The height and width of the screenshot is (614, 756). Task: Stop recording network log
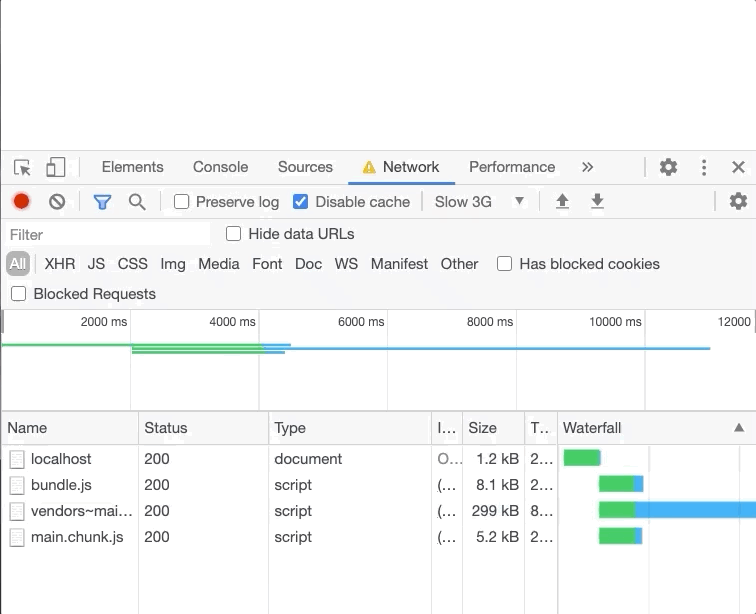(x=21, y=202)
